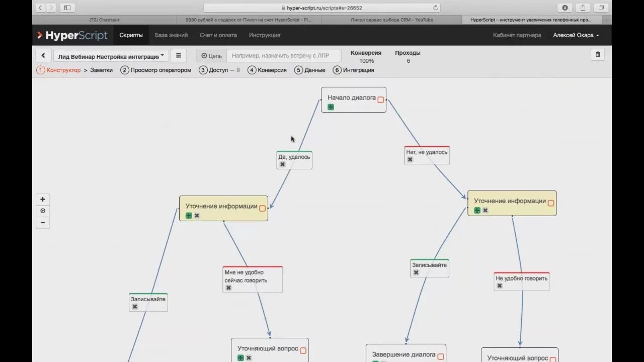The image size is (644, 362).
Task: Remove the Не удобно говорить answer
Action: pos(500,286)
